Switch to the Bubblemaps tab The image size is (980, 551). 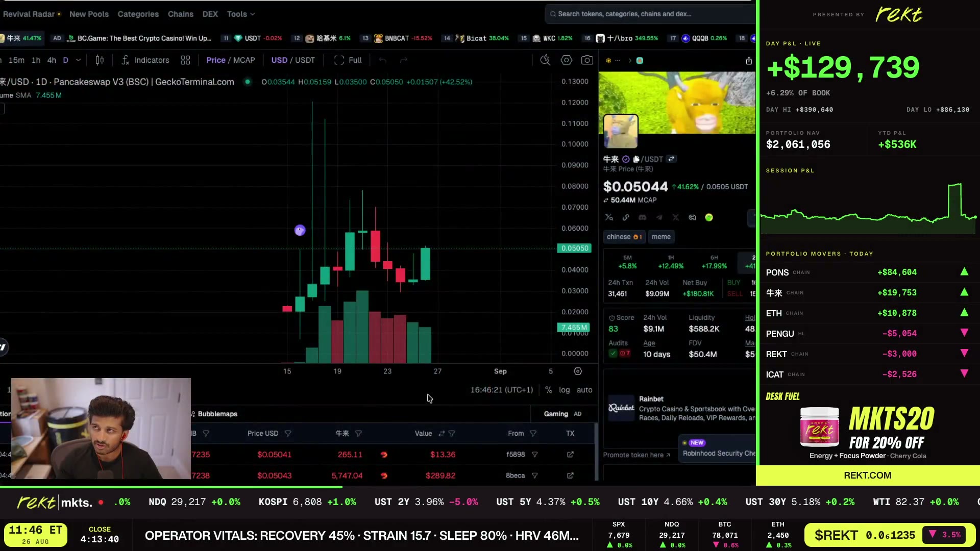(213, 414)
